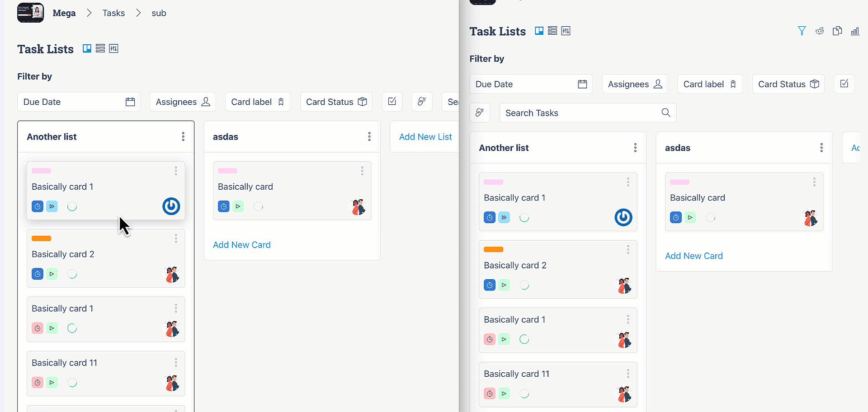Toggle the checkbox filter button in right filter bar
The width and height of the screenshot is (868, 412).
(x=844, y=84)
